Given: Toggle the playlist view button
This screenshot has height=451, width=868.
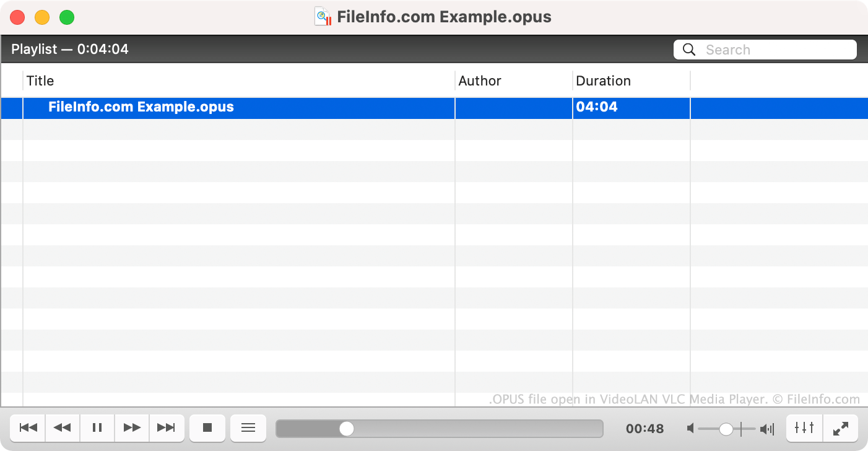Looking at the screenshot, I should pyautogui.click(x=248, y=427).
